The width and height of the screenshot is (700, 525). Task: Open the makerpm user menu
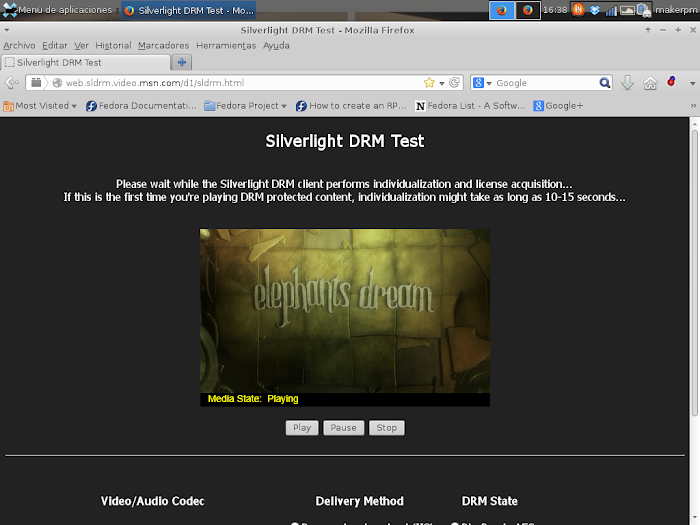coord(676,10)
